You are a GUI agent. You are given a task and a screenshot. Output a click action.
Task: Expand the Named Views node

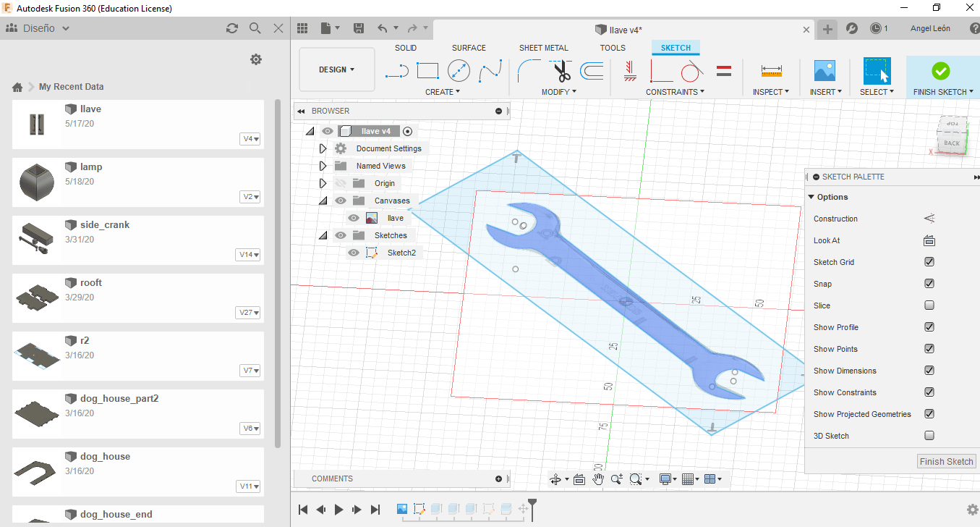[323, 166]
